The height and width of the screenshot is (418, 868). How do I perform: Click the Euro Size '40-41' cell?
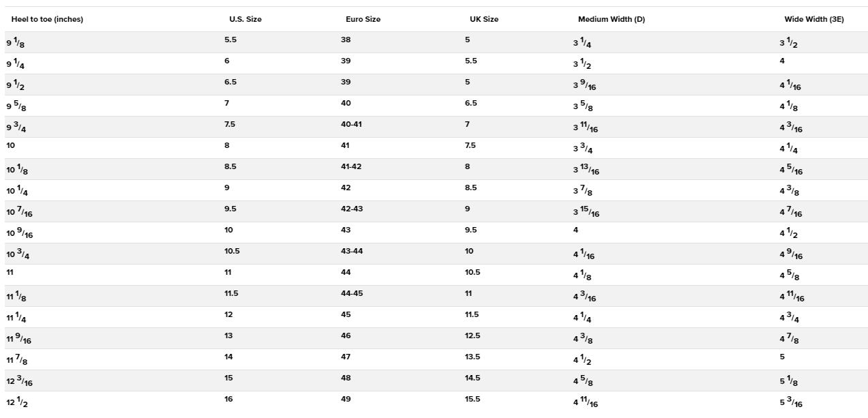(352, 125)
